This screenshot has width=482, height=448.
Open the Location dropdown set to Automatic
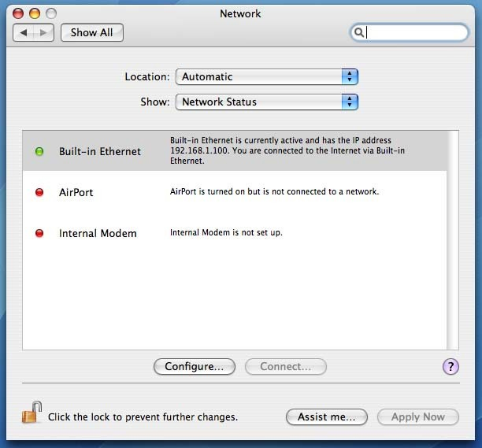pos(266,76)
